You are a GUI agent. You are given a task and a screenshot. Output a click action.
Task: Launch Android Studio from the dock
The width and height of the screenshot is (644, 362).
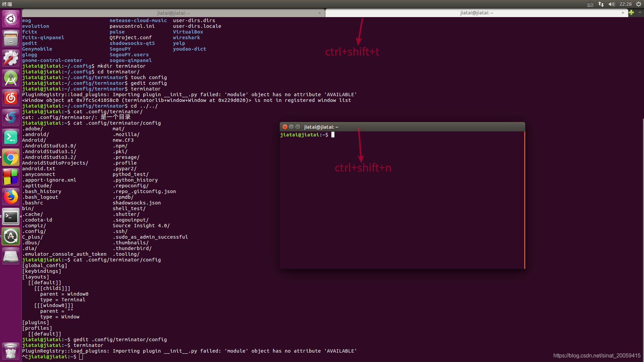[11, 78]
